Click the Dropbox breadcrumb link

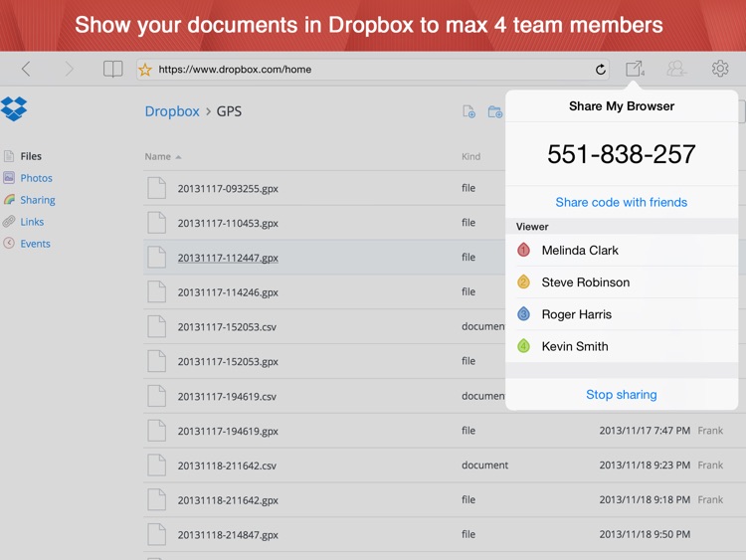tap(172, 111)
